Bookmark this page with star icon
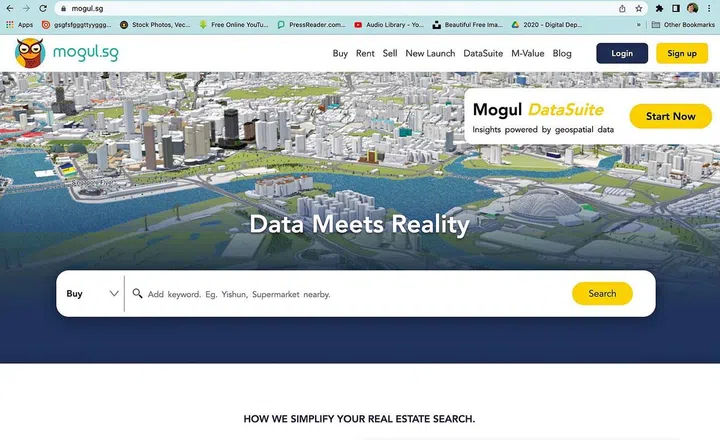The width and height of the screenshot is (720, 440). 639,8
